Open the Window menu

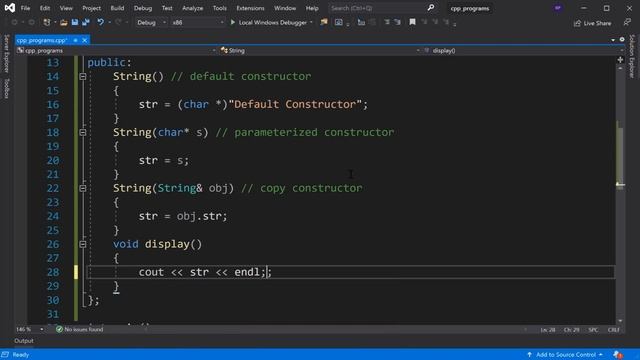285,8
